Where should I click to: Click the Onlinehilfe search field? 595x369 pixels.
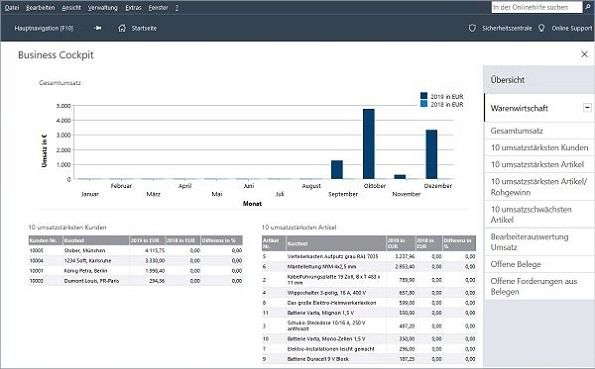pos(537,7)
